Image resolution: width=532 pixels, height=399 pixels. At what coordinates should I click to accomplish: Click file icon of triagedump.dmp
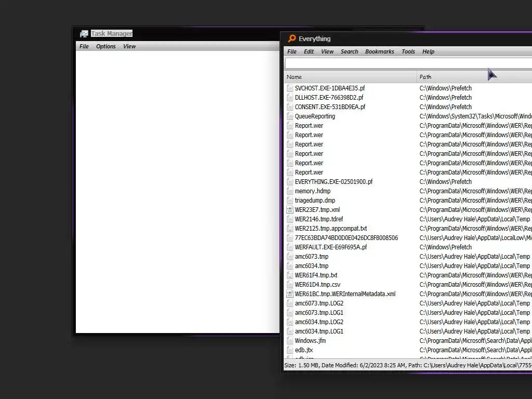290,201
